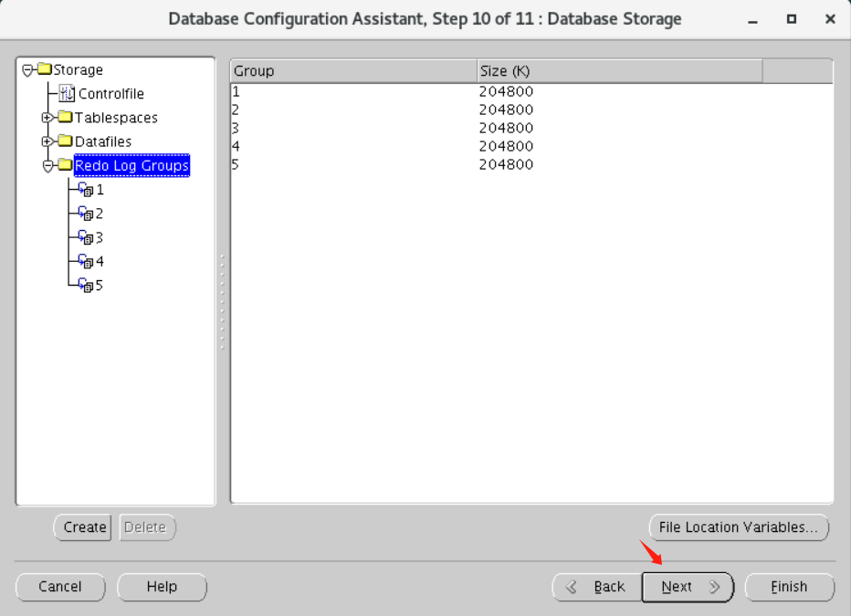Screen dimensions: 851x616
Task: Select tree item labeled 2
Action: click(x=100, y=214)
